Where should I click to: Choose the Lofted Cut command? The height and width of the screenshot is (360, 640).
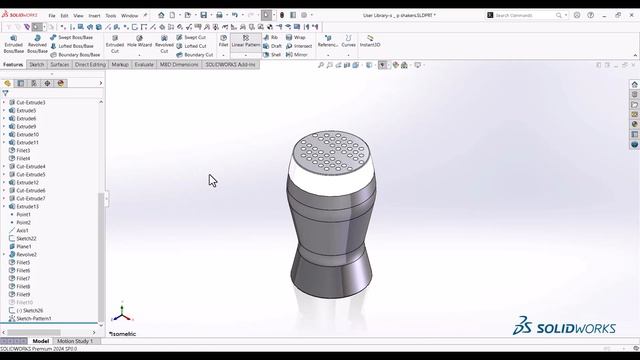191,46
